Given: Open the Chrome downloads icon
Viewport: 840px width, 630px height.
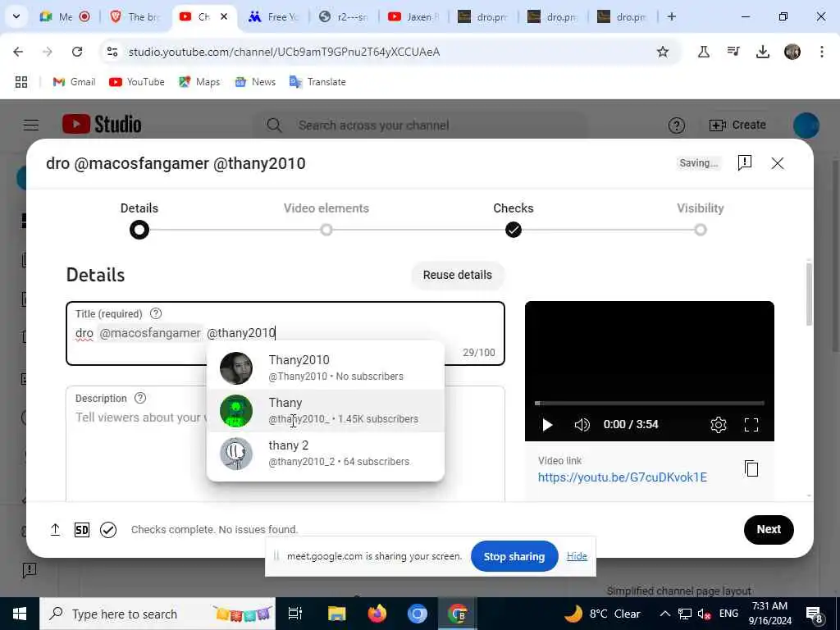Looking at the screenshot, I should tap(763, 52).
